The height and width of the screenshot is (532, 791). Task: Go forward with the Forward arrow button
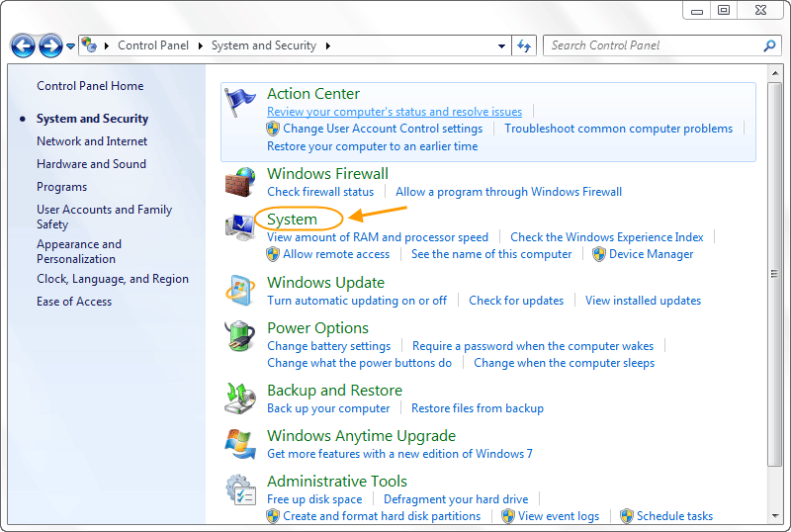click(x=51, y=45)
